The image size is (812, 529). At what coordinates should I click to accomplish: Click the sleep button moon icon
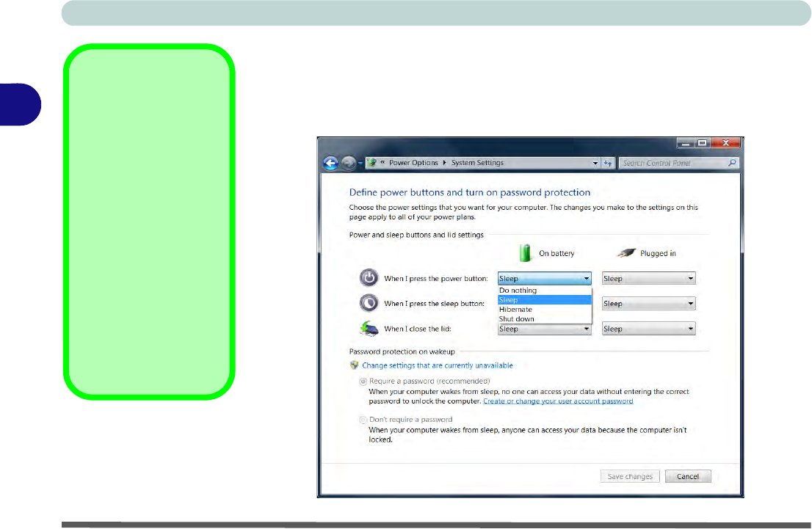tap(369, 303)
